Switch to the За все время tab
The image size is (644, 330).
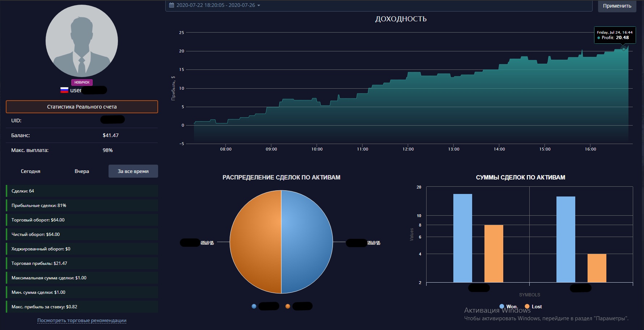click(x=133, y=171)
